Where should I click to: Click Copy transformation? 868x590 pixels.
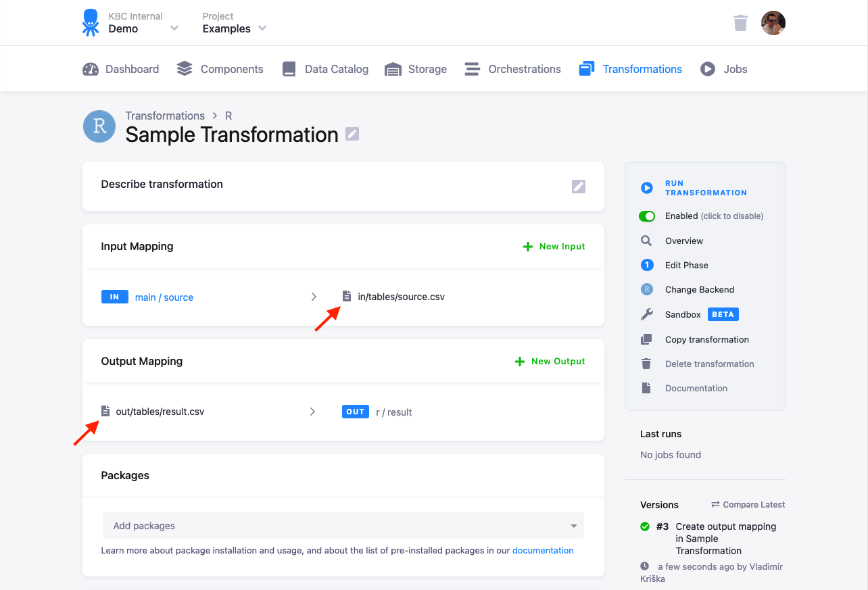pyautogui.click(x=707, y=340)
